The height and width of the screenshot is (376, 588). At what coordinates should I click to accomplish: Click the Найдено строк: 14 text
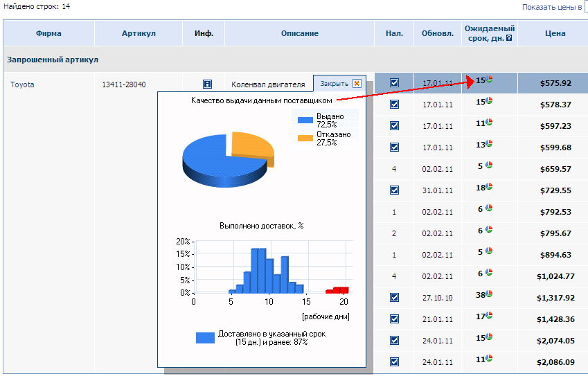tap(37, 6)
